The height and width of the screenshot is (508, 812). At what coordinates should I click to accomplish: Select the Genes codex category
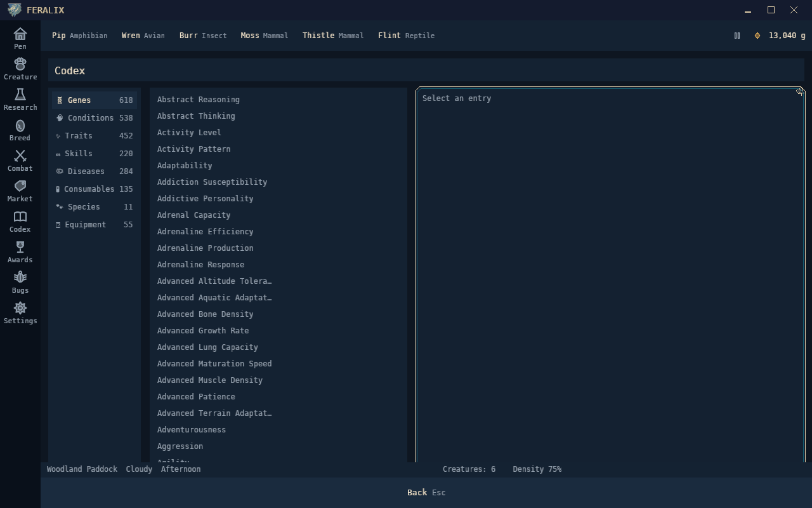pos(95,100)
